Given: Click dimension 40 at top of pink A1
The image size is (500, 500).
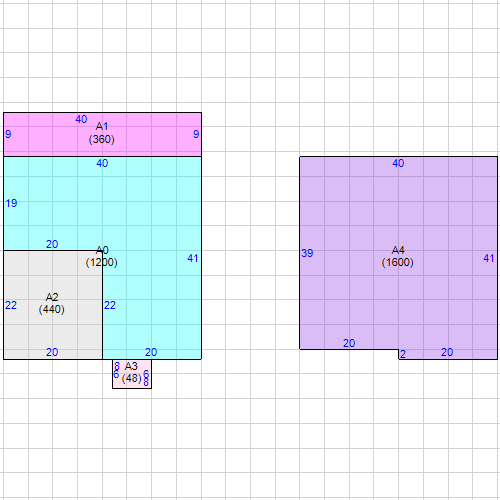Looking at the screenshot, I should pos(81,119).
